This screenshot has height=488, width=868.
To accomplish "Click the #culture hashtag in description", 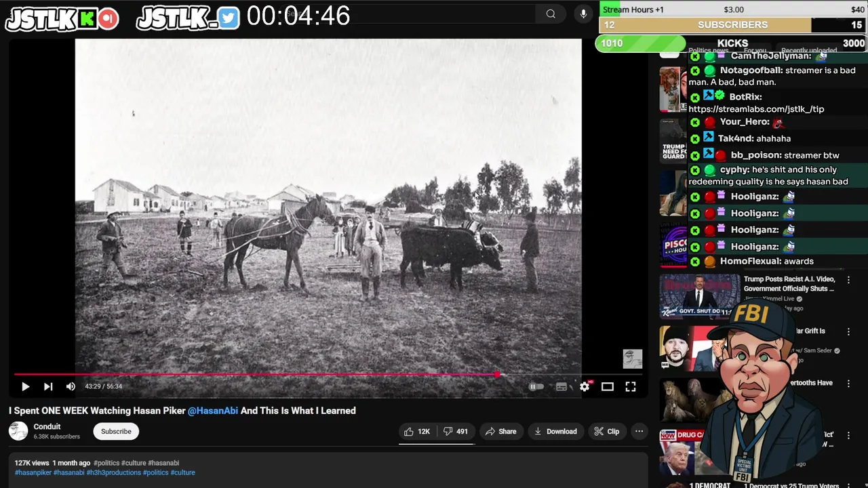I will pyautogui.click(x=182, y=472).
